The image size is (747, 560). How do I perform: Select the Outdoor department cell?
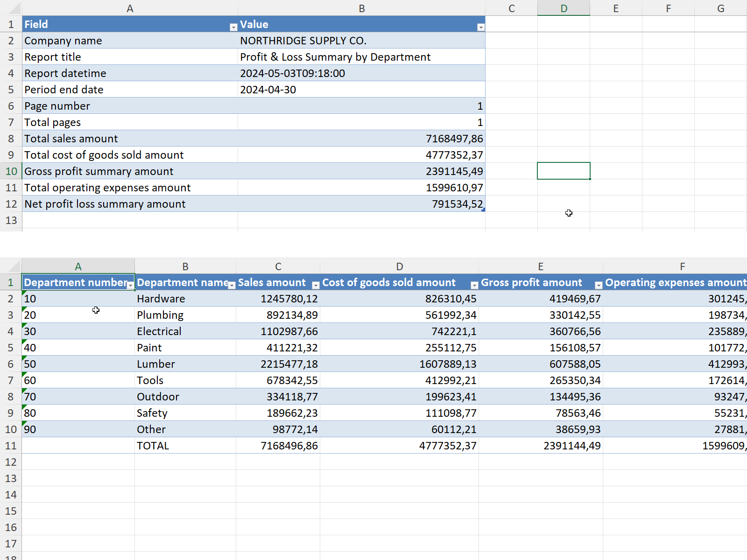[185, 397]
